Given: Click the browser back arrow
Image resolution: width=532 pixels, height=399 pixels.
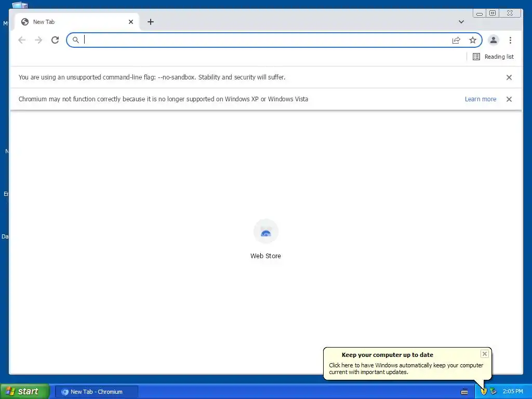Looking at the screenshot, I should pos(22,40).
